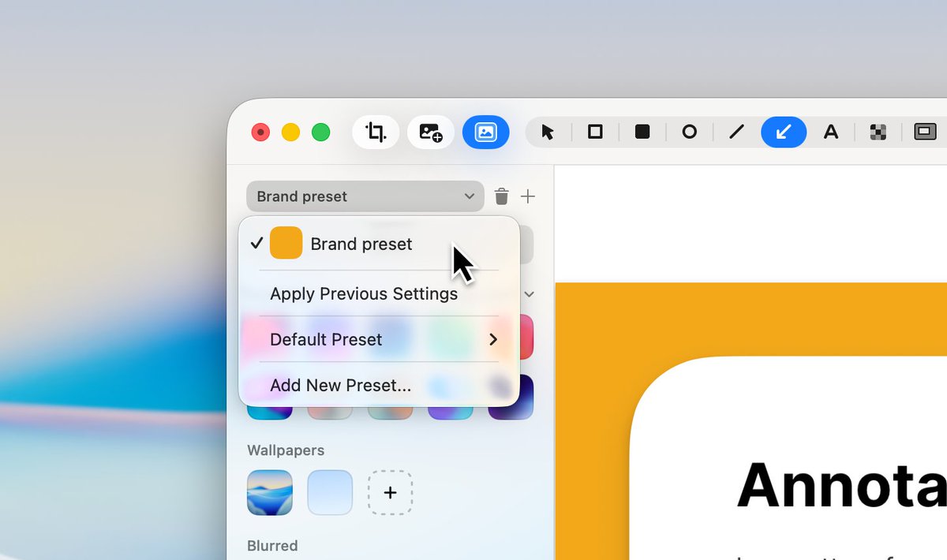Click the add image overlay icon

click(431, 133)
